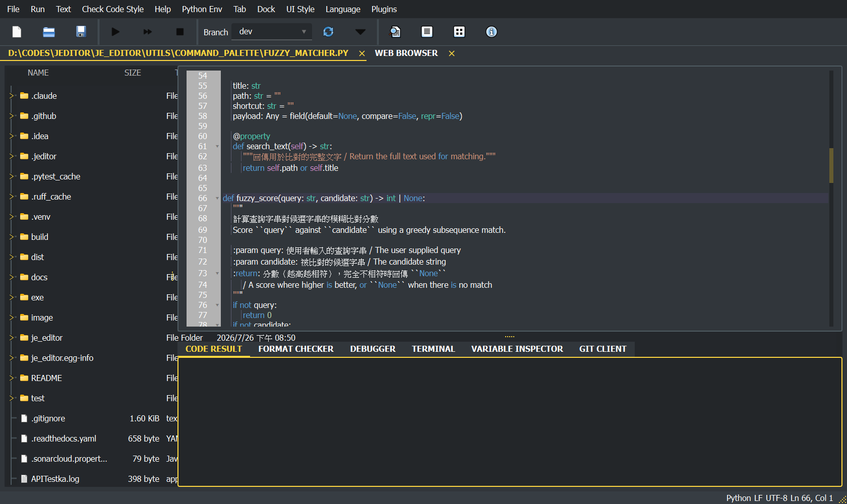Open the Tab menu
847x504 pixels.
click(x=240, y=9)
